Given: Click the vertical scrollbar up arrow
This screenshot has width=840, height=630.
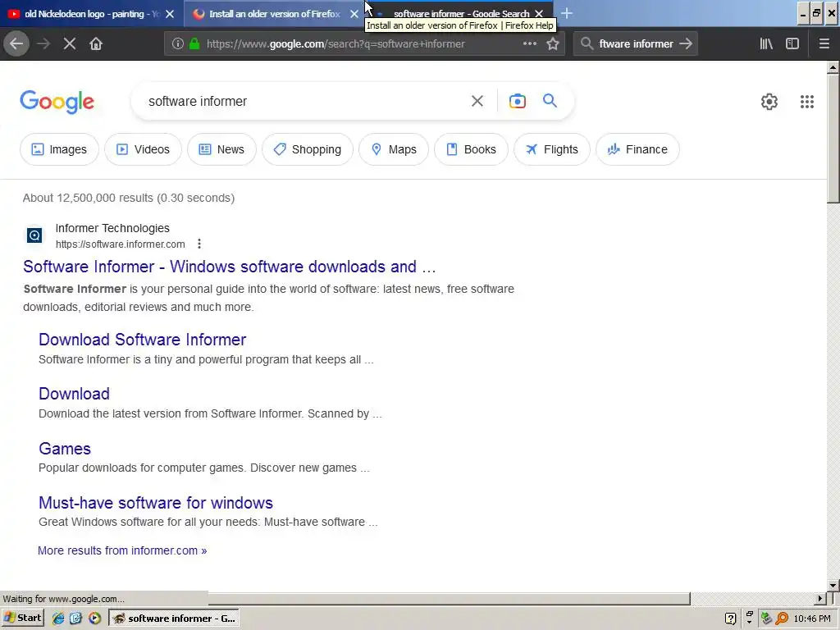Looking at the screenshot, I should [x=833, y=67].
